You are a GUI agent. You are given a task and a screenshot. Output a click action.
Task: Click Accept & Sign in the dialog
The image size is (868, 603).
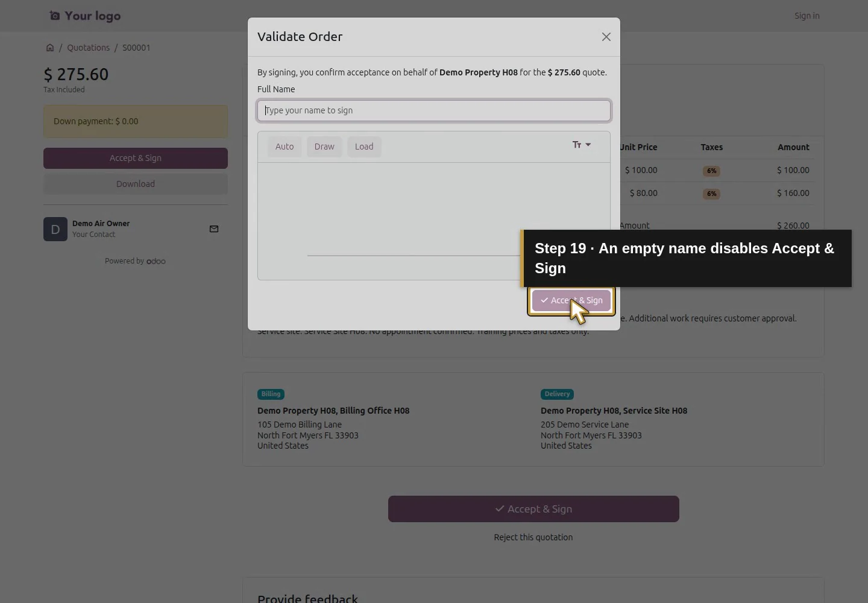click(571, 300)
